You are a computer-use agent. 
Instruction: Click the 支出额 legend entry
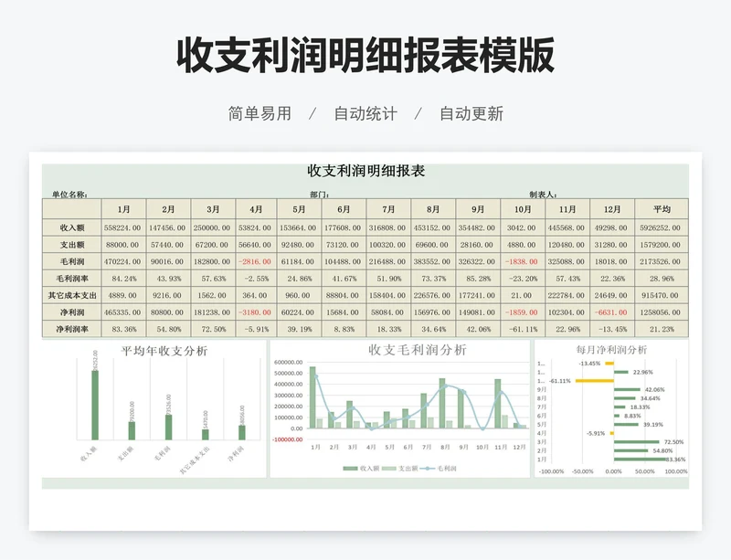point(399,468)
